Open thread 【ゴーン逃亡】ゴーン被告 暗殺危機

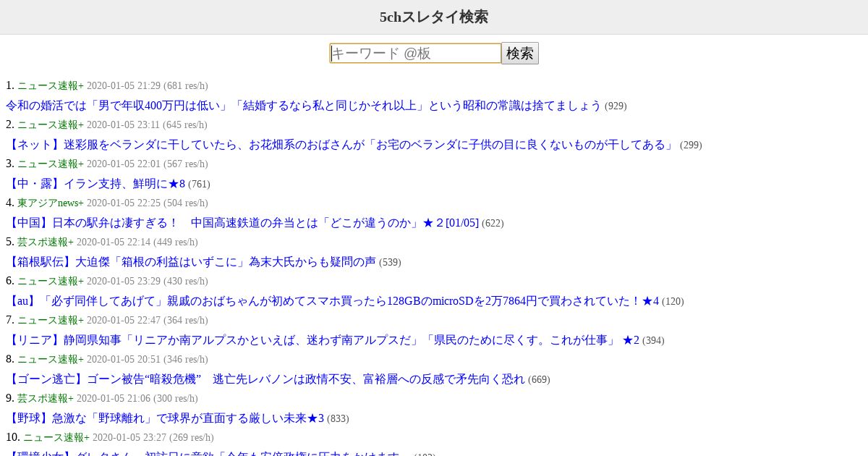(x=265, y=379)
